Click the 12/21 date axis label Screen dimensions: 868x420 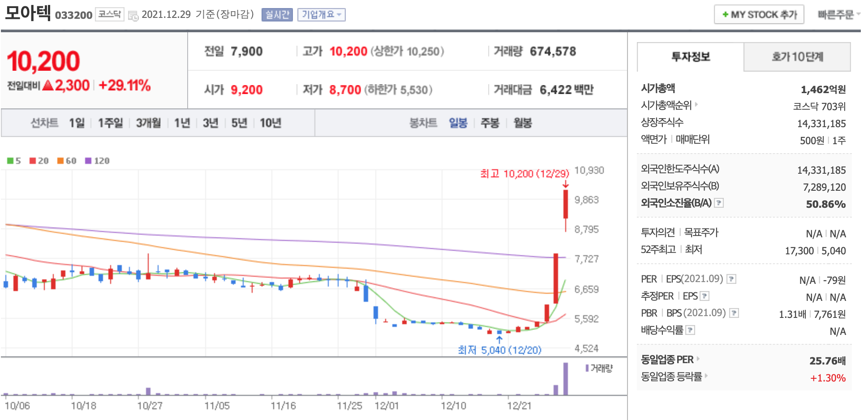pos(519,406)
